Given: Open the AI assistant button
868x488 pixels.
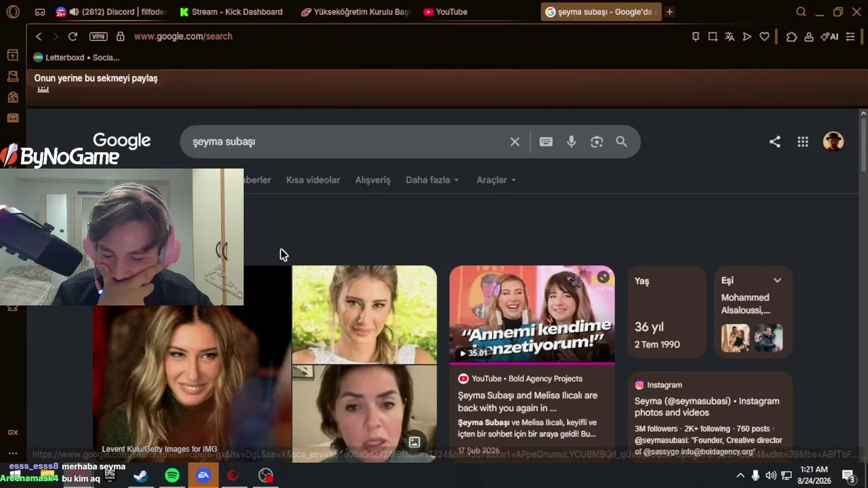Looking at the screenshot, I should pos(829,37).
